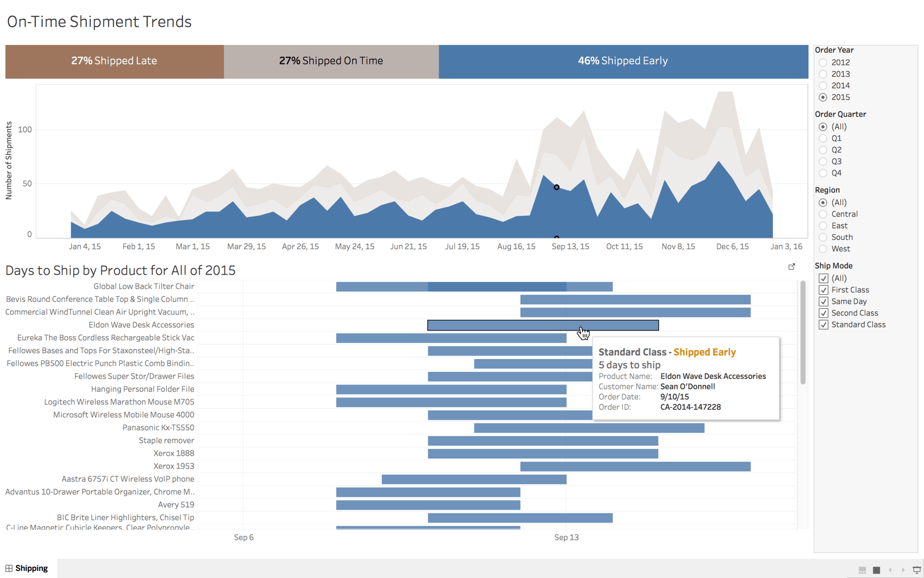Select the 27% Shipped On Time segment
This screenshot has width=924, height=578.
pos(331,61)
